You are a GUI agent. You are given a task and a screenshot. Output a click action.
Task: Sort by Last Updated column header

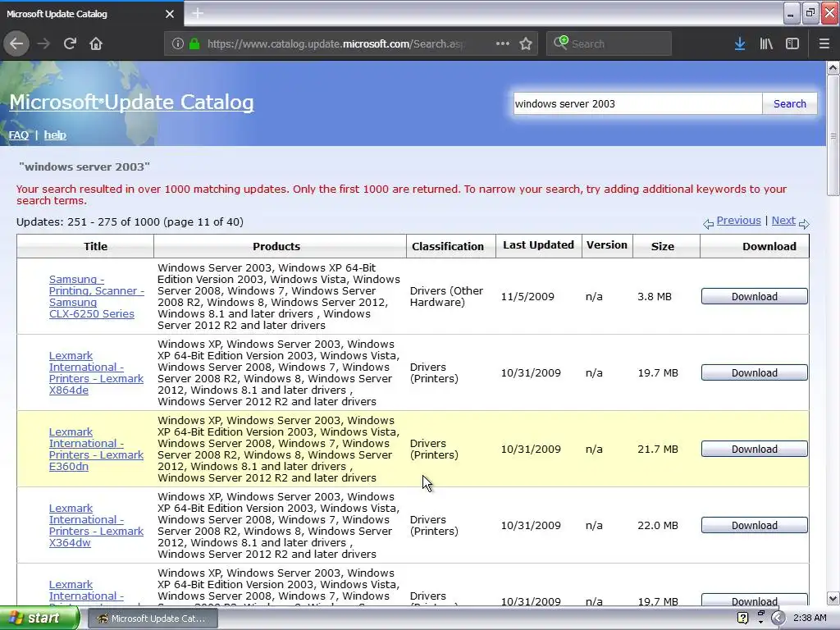pos(538,244)
